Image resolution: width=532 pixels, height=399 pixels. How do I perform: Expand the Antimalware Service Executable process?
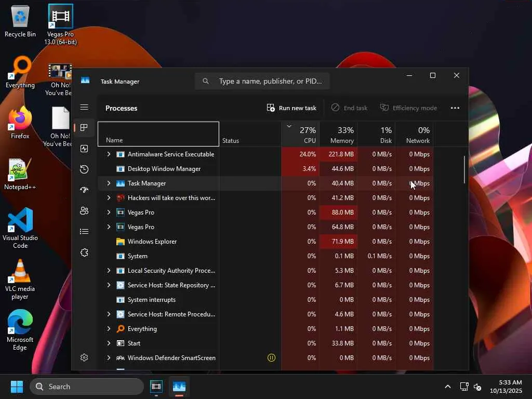tap(109, 154)
